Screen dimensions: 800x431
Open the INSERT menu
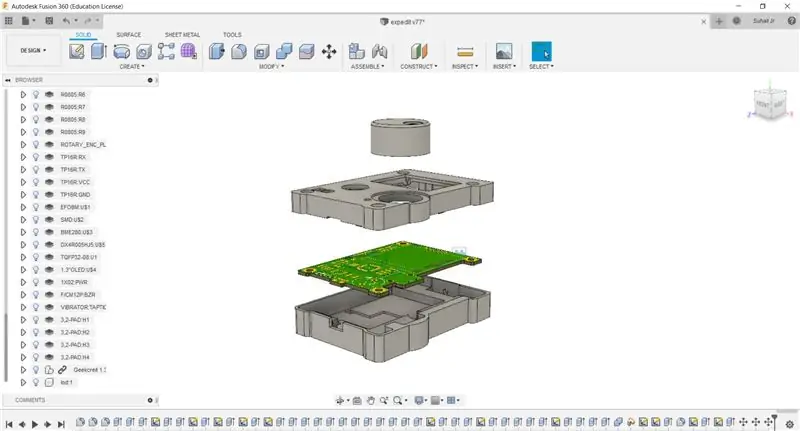coord(504,66)
